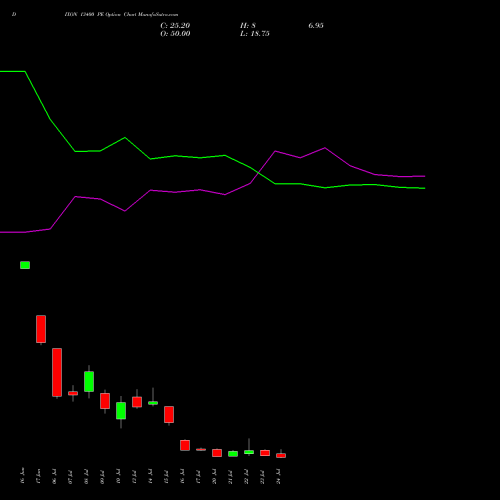This screenshot has width=500, height=500.
Task: Click the end point of the green line
Action: point(425,188)
